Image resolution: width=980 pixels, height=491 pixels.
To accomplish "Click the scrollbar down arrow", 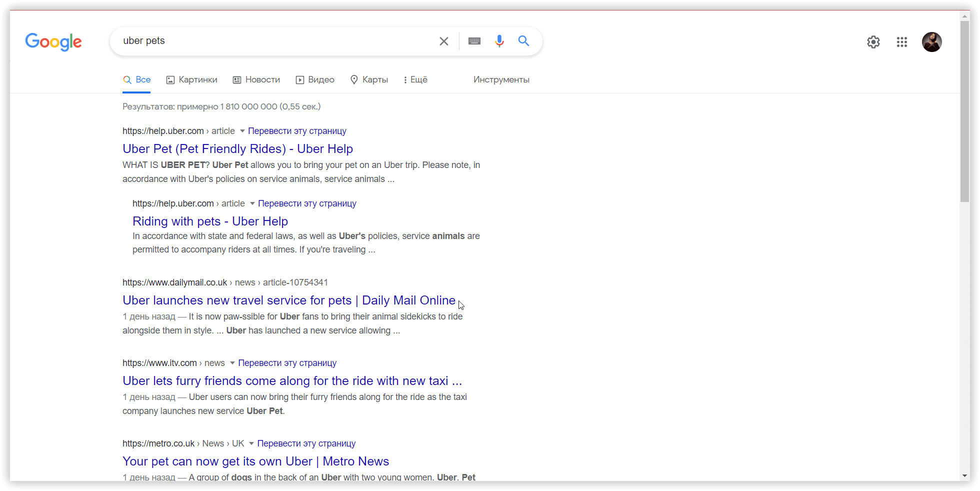I will (x=965, y=476).
